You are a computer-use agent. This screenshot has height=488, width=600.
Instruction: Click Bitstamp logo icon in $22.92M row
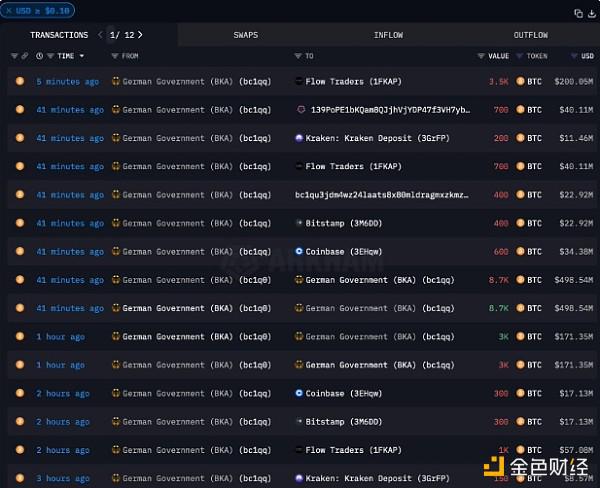click(299, 223)
